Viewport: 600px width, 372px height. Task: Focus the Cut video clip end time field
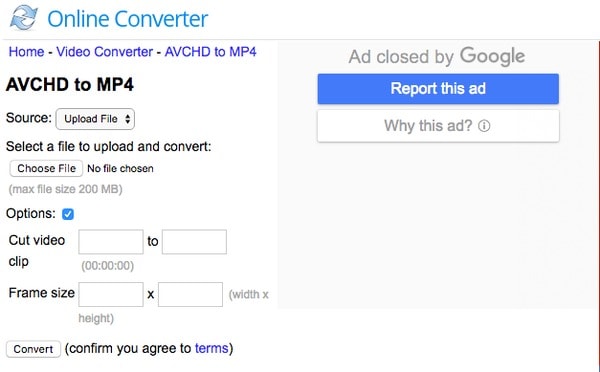(194, 242)
